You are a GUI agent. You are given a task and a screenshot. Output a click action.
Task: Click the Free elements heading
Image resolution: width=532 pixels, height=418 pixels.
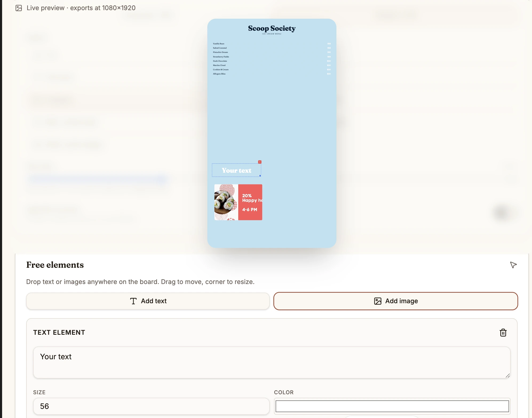coord(55,265)
